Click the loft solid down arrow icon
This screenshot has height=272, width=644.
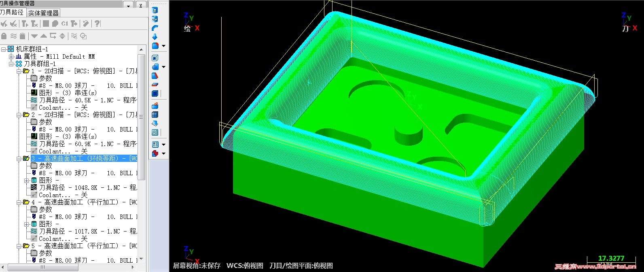point(155,37)
